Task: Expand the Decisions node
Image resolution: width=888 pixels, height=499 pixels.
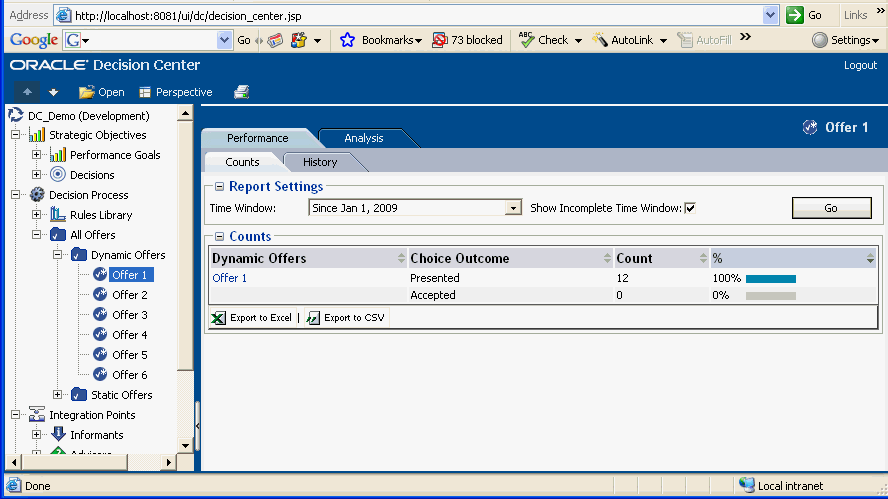Action: [x=36, y=174]
